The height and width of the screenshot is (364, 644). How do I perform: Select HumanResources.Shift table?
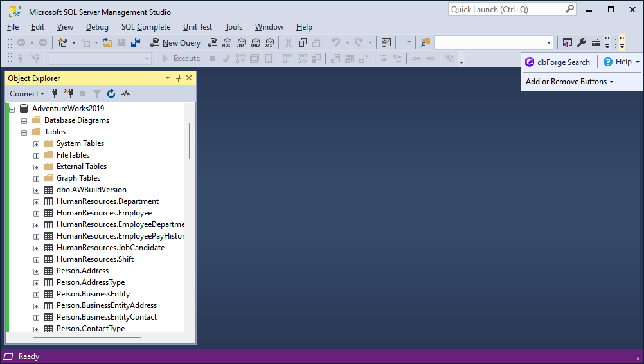(95, 259)
